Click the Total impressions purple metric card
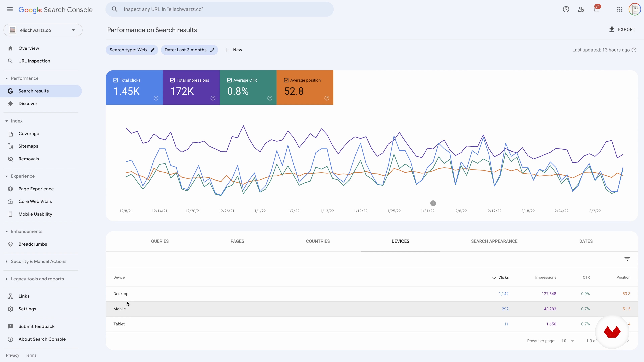644x362 pixels. point(191,87)
